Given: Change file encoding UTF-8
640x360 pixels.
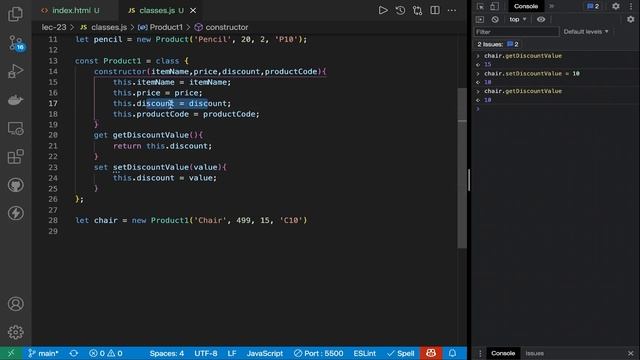Looking at the screenshot, I should [206, 353].
